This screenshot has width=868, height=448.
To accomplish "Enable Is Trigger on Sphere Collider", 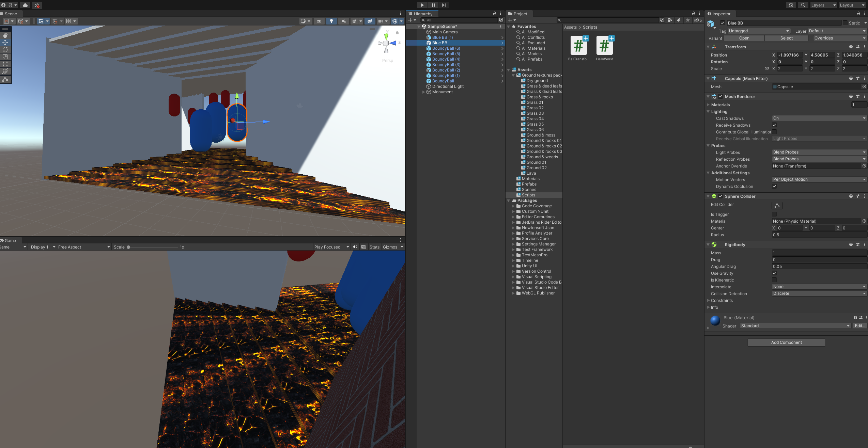I will point(774,214).
